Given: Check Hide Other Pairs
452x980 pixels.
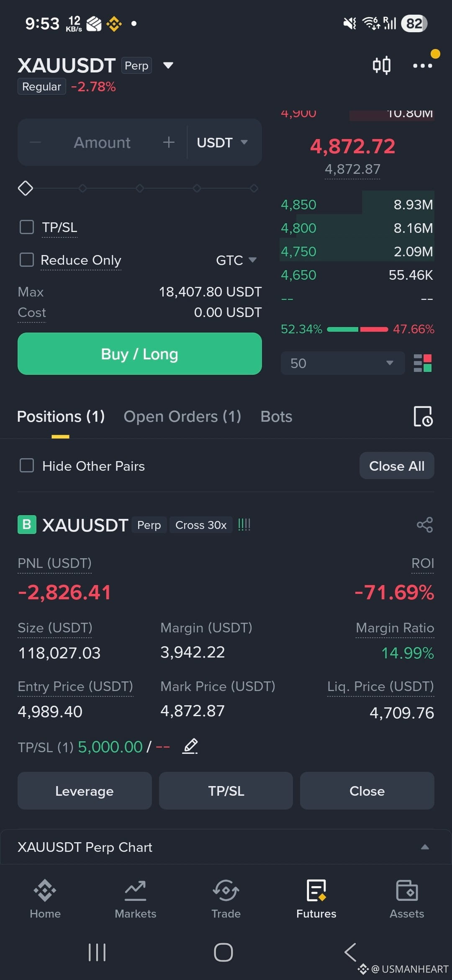Looking at the screenshot, I should (x=27, y=465).
